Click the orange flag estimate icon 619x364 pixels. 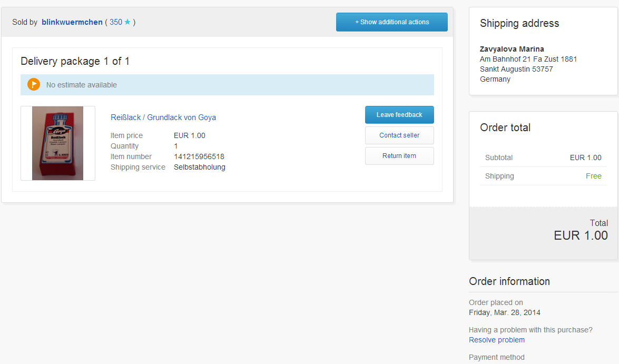[34, 85]
